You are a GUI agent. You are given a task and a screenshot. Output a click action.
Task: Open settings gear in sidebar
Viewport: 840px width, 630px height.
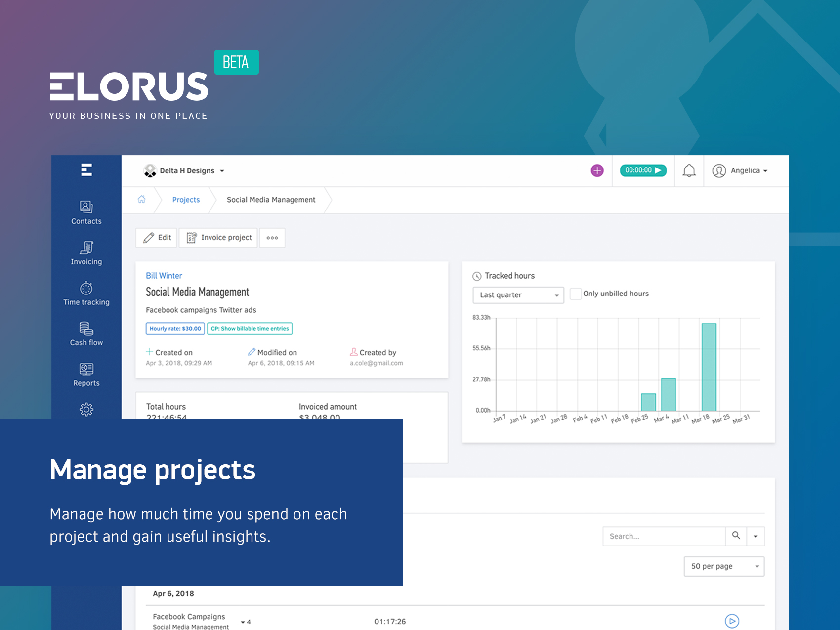[x=86, y=409]
